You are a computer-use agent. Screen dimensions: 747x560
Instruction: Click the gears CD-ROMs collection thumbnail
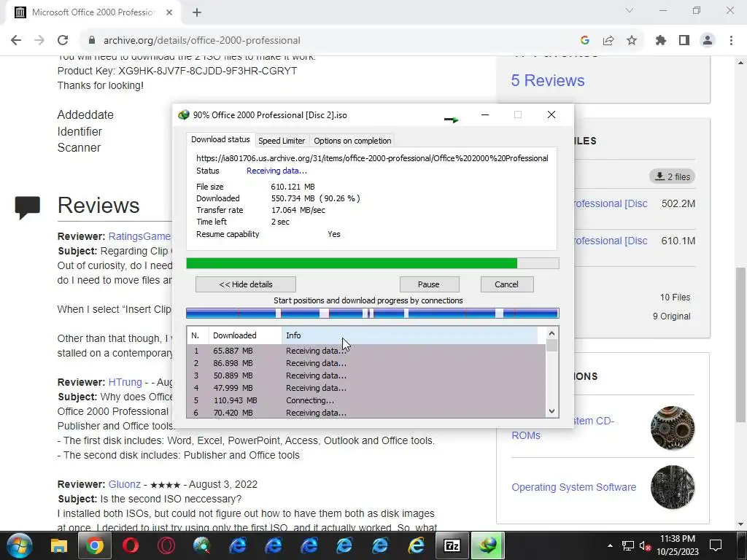(672, 427)
